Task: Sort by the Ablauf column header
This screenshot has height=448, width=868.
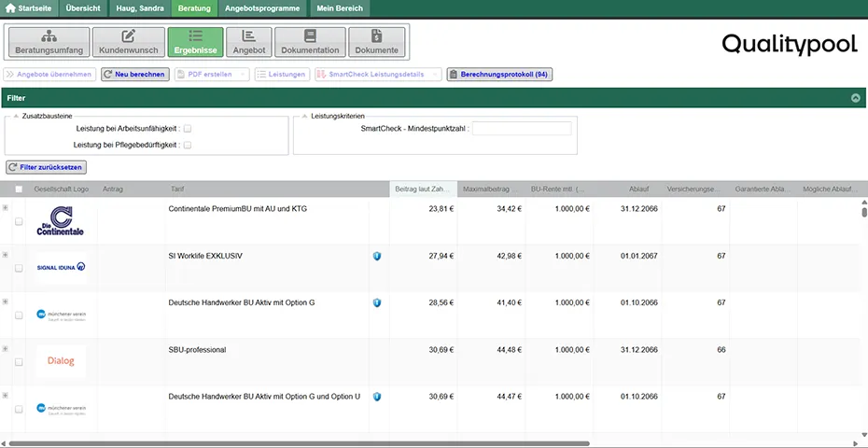Action: (626, 189)
